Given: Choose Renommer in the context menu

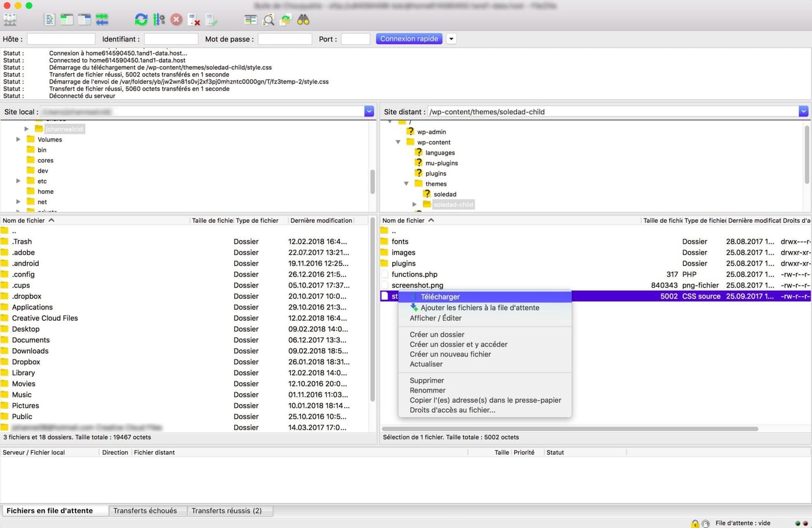Looking at the screenshot, I should pyautogui.click(x=427, y=390).
